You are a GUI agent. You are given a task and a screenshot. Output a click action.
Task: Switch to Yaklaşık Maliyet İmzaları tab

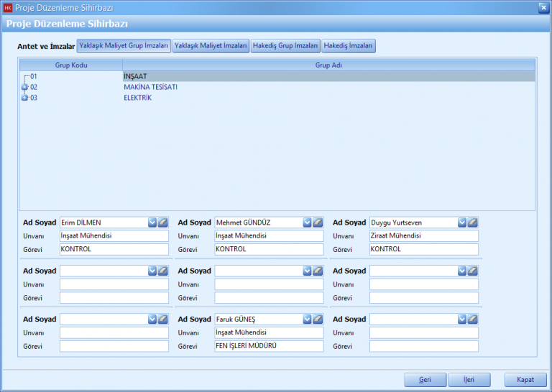point(211,46)
